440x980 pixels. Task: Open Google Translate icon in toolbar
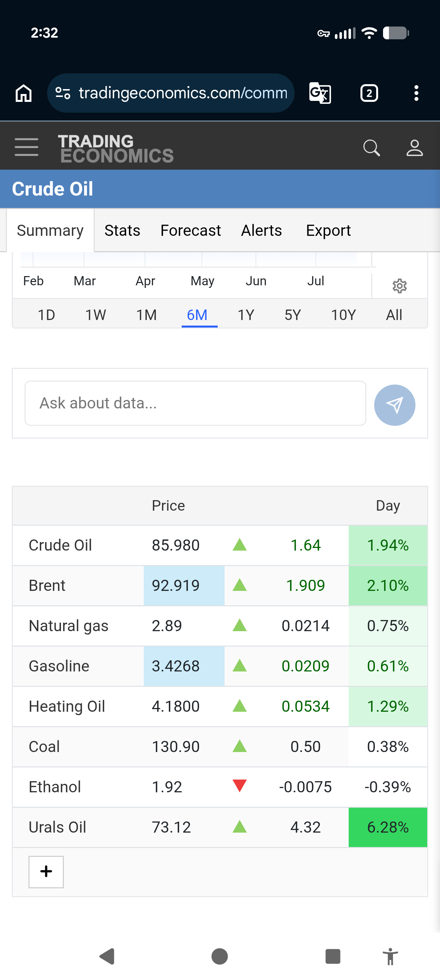(x=320, y=93)
